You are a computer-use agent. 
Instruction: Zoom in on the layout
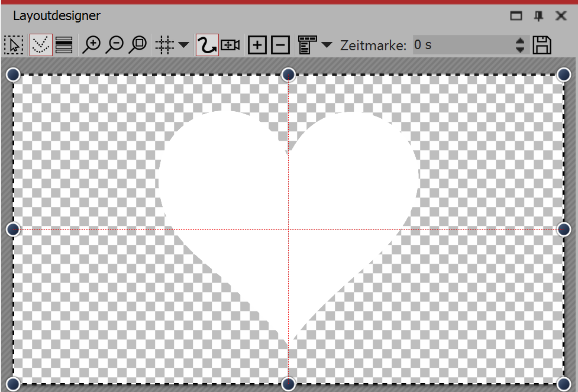point(92,44)
